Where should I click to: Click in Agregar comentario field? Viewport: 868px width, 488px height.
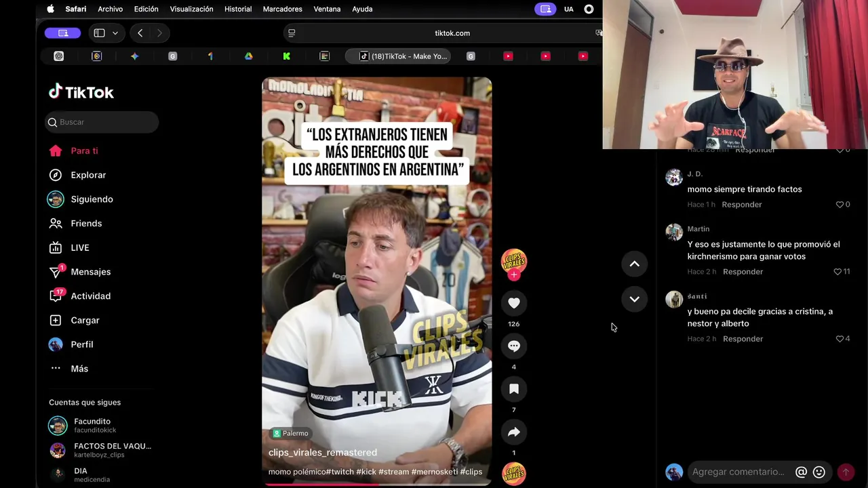pyautogui.click(x=740, y=472)
